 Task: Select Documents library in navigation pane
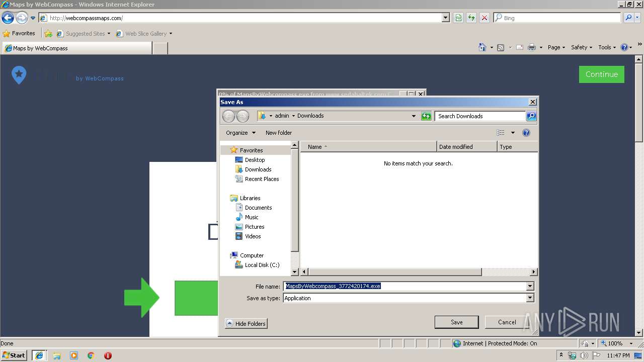coord(258,208)
